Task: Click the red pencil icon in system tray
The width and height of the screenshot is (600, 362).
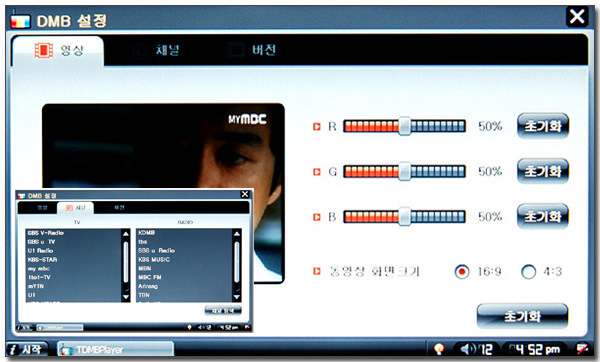Action: coord(582,349)
